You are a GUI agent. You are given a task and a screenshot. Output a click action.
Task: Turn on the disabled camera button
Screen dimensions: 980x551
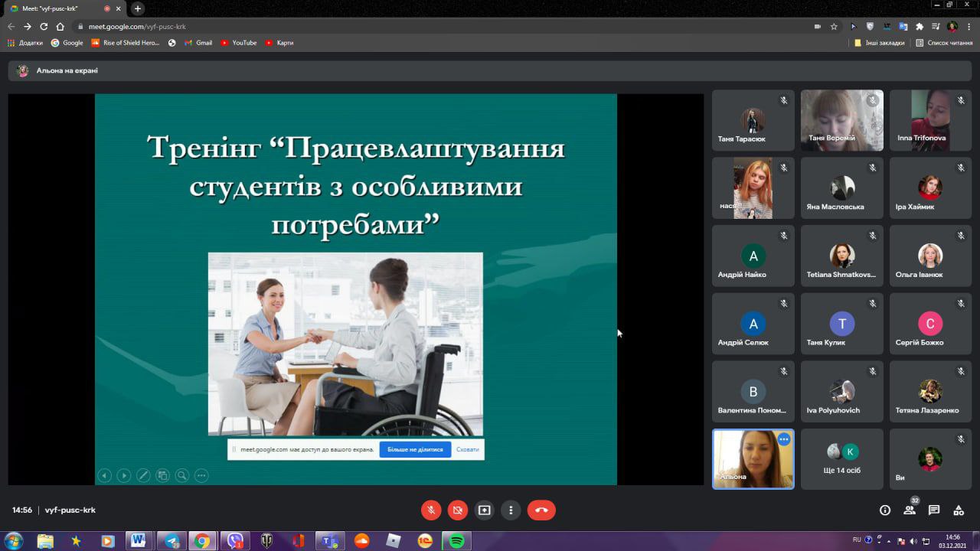[x=458, y=510]
